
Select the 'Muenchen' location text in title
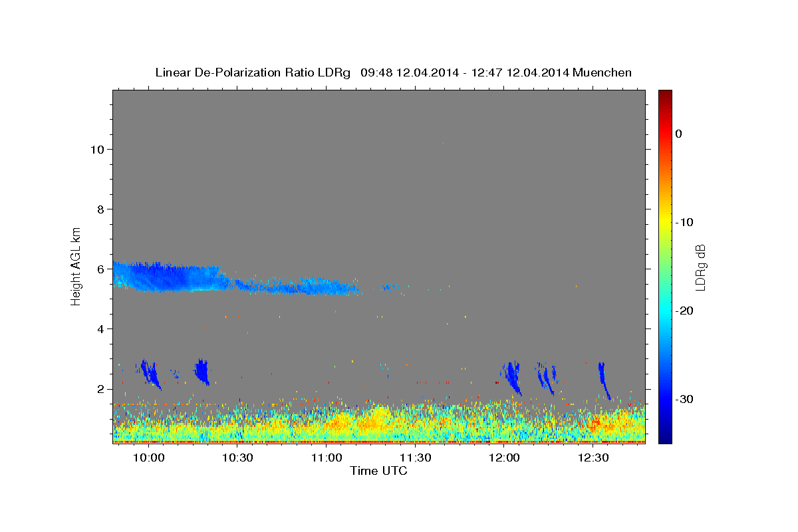pos(602,72)
